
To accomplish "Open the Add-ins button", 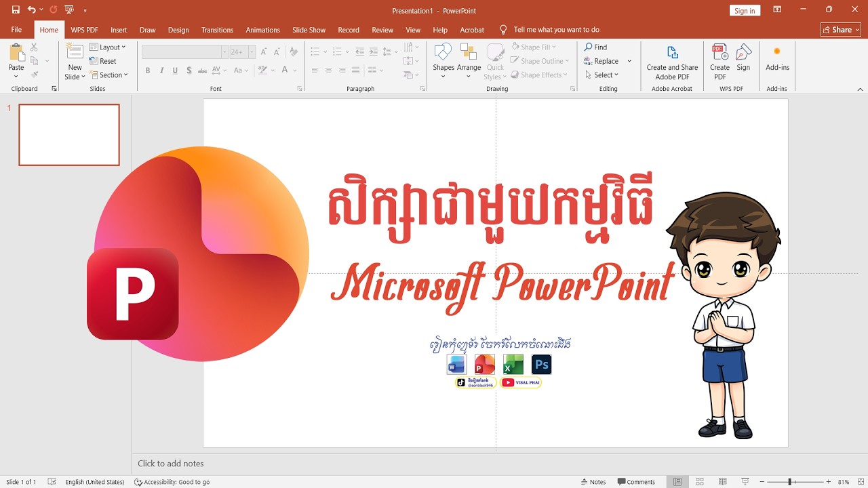I will point(777,58).
